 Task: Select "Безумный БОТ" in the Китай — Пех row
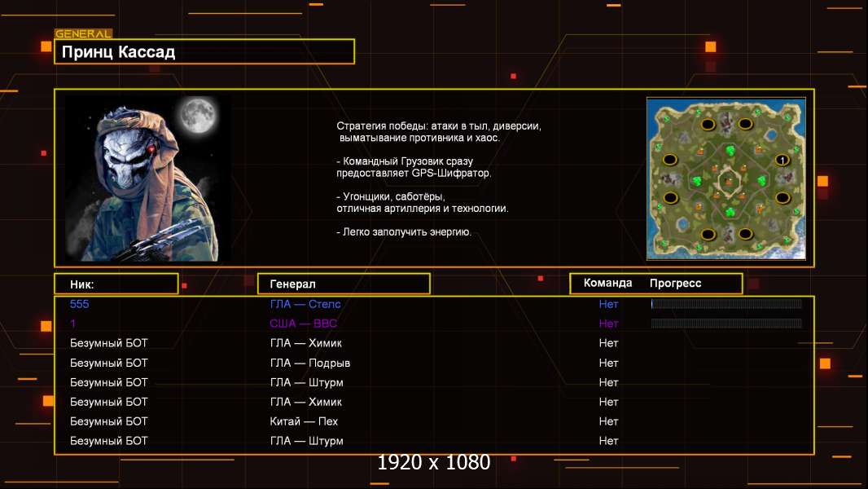(108, 421)
